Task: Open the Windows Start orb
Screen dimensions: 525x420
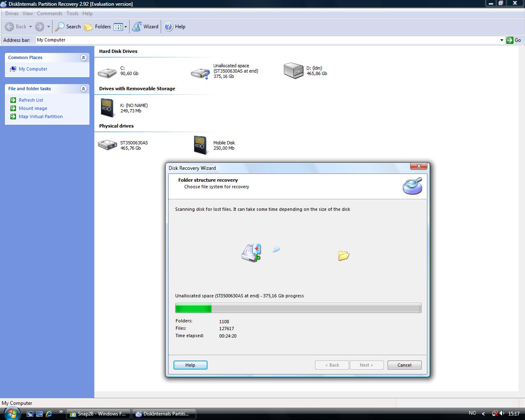Action: 11,413
